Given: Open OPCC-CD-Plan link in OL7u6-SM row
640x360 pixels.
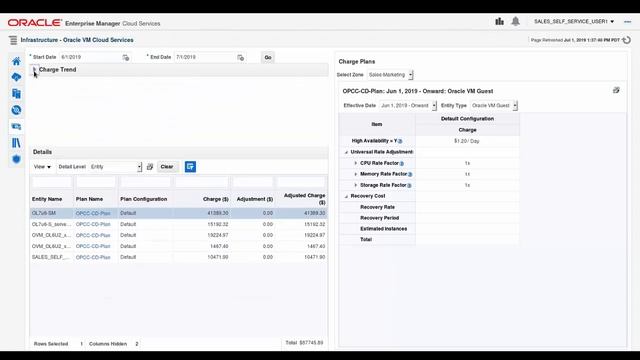Looking at the screenshot, I should pyautogui.click(x=93, y=213).
